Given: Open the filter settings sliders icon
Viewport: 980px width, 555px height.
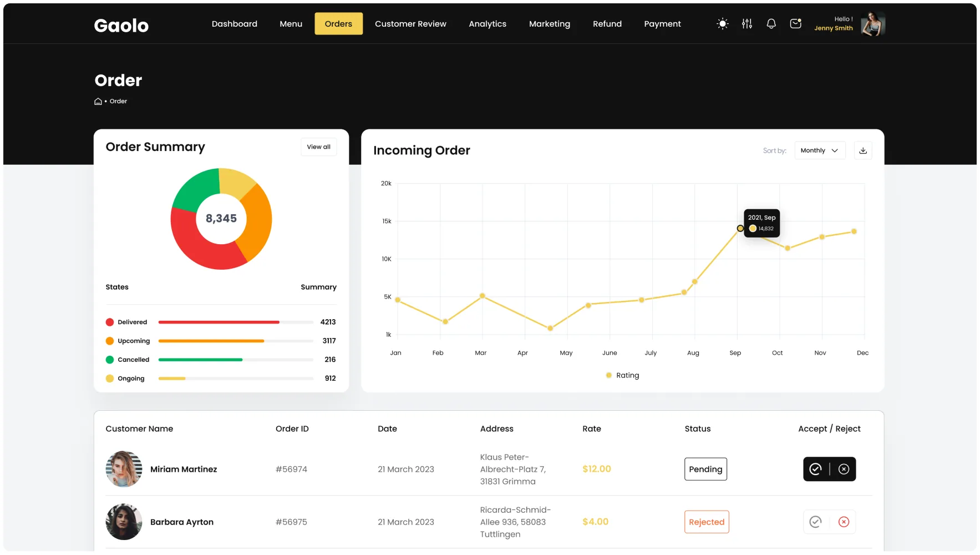Looking at the screenshot, I should coord(747,24).
